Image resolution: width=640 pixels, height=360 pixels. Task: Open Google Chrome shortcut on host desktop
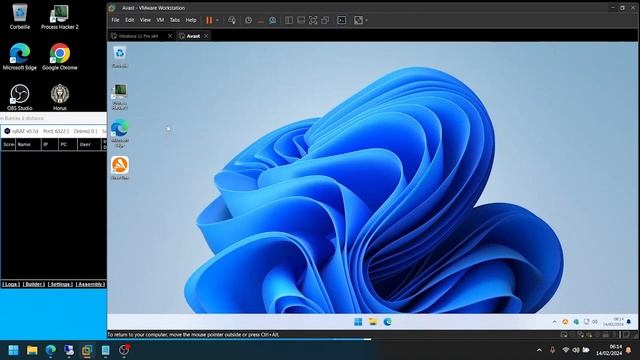click(60, 57)
